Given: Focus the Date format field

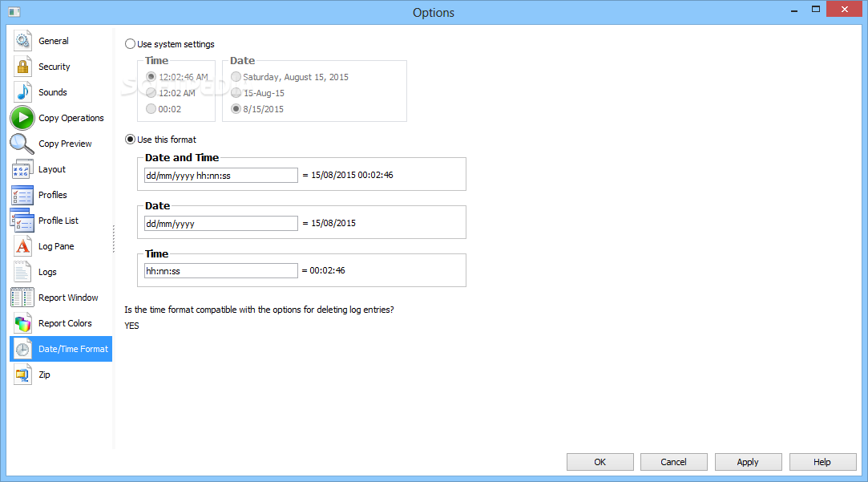Looking at the screenshot, I should [x=221, y=223].
